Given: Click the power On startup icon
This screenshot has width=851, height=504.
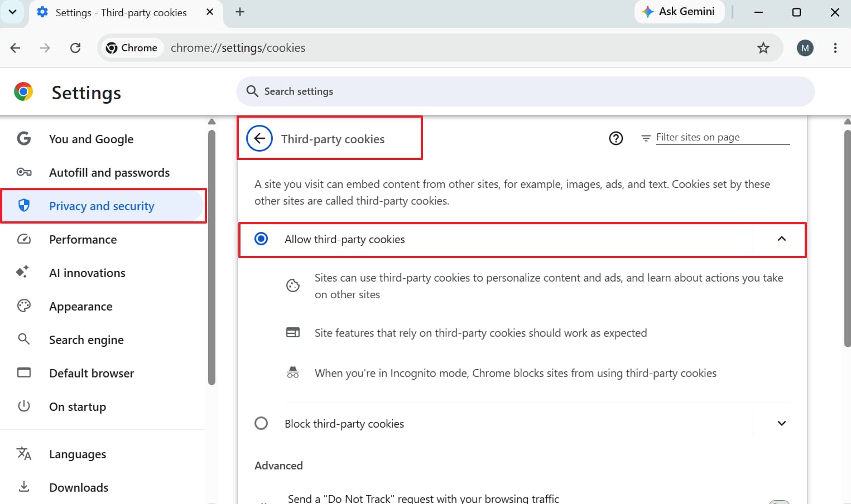Looking at the screenshot, I should click(x=24, y=405).
